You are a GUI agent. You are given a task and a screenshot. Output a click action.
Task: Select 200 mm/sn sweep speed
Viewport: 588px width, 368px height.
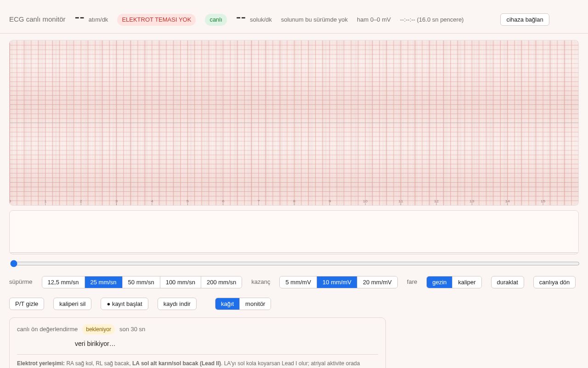click(x=221, y=282)
